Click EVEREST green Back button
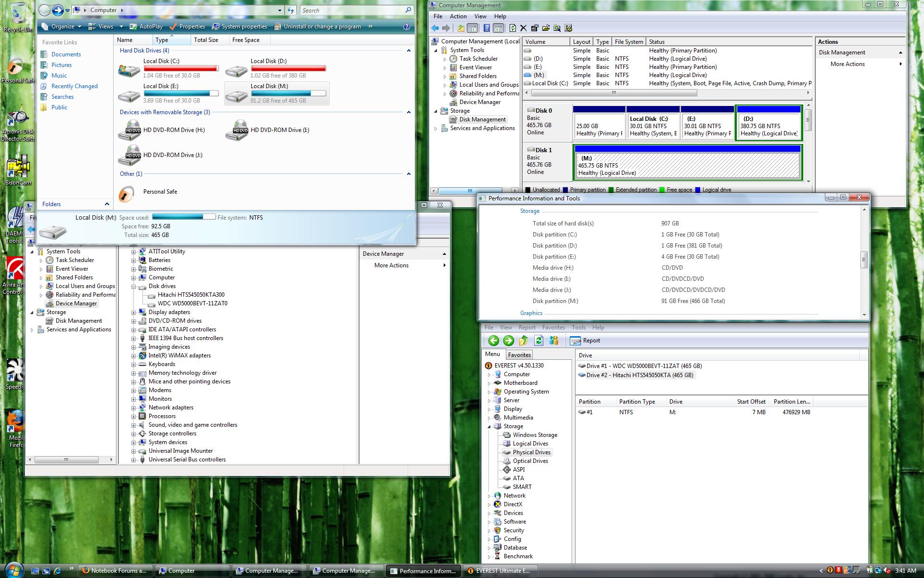 click(x=493, y=341)
